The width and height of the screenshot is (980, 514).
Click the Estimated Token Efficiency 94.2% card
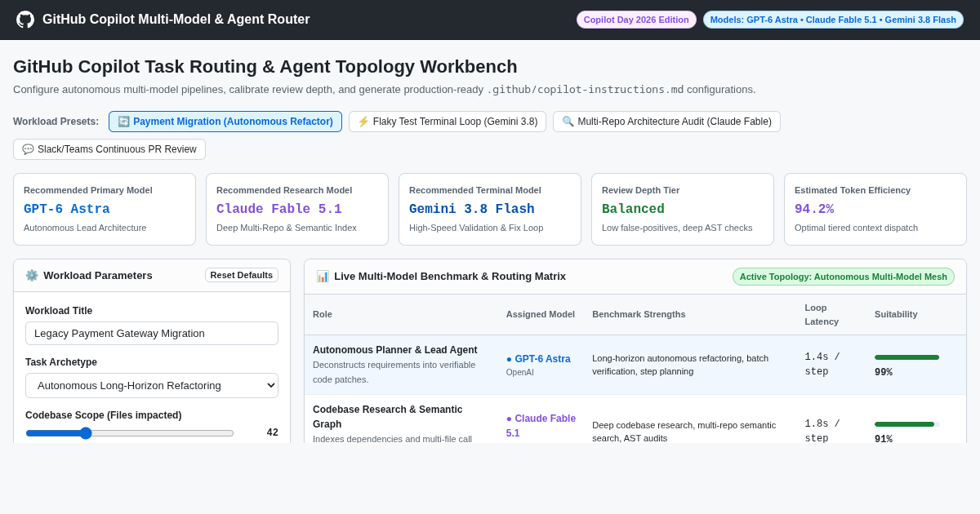875,209
